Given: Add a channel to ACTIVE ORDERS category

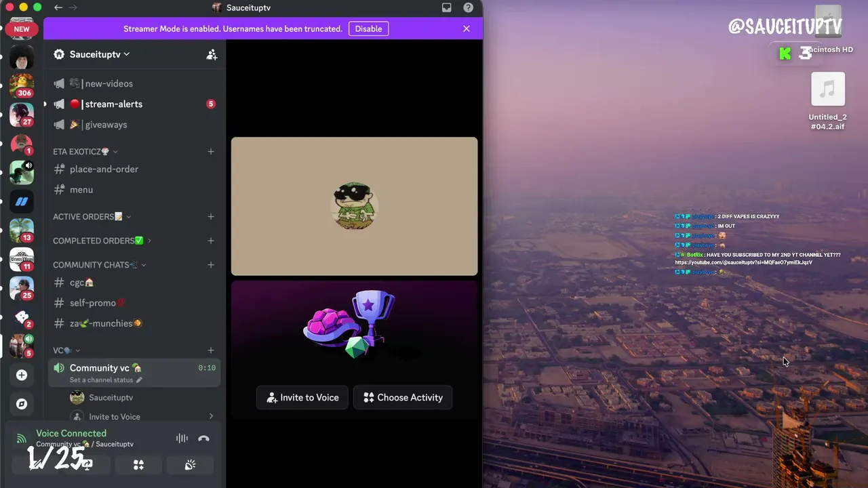Looking at the screenshot, I should pyautogui.click(x=211, y=217).
